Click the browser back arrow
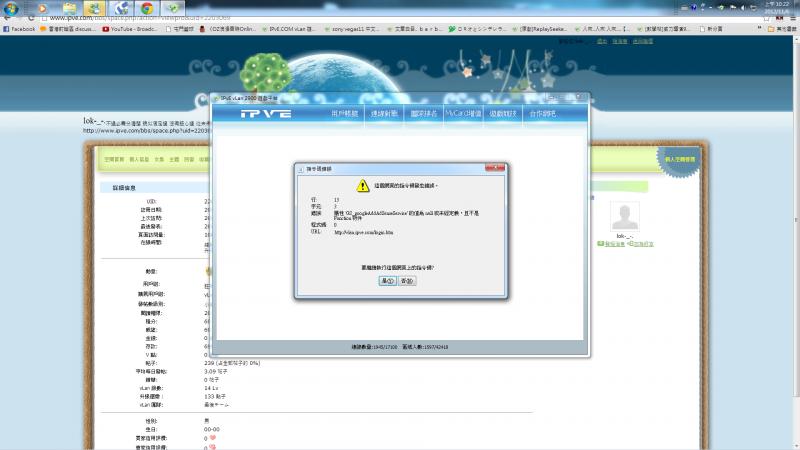Viewport: 800px width, 450px height. coord(6,18)
